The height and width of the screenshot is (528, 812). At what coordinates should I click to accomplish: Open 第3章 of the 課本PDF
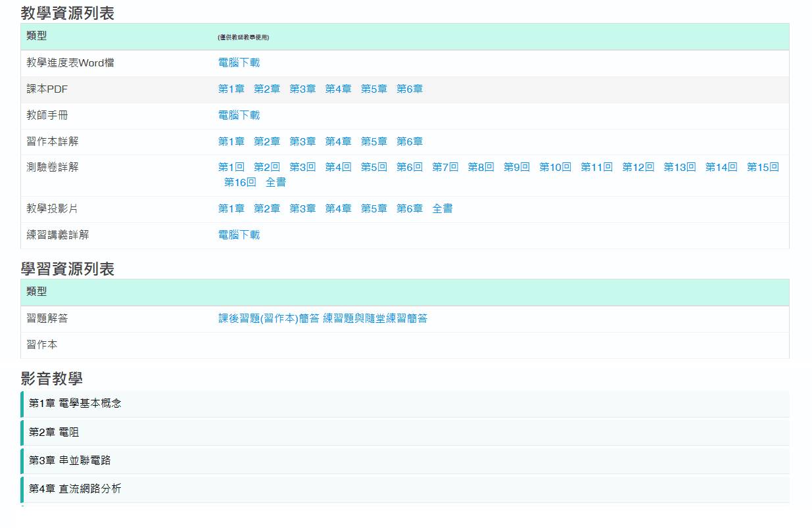tap(302, 89)
